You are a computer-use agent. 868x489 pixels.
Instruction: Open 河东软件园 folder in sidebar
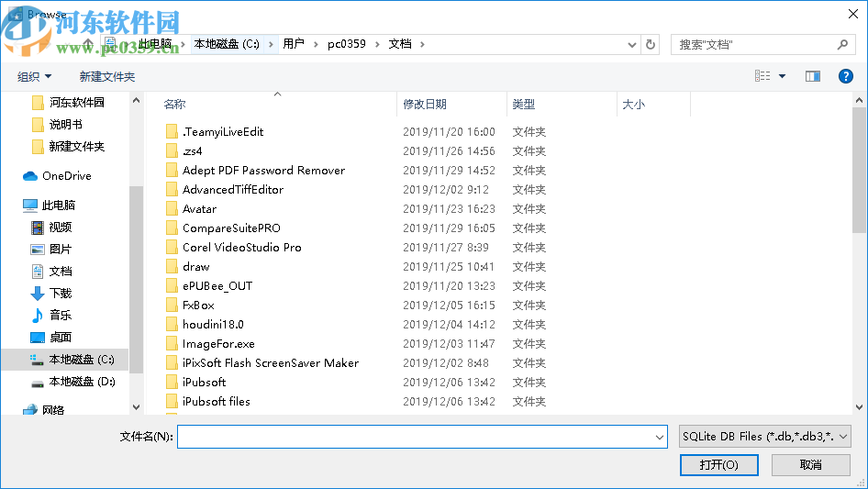pos(68,103)
